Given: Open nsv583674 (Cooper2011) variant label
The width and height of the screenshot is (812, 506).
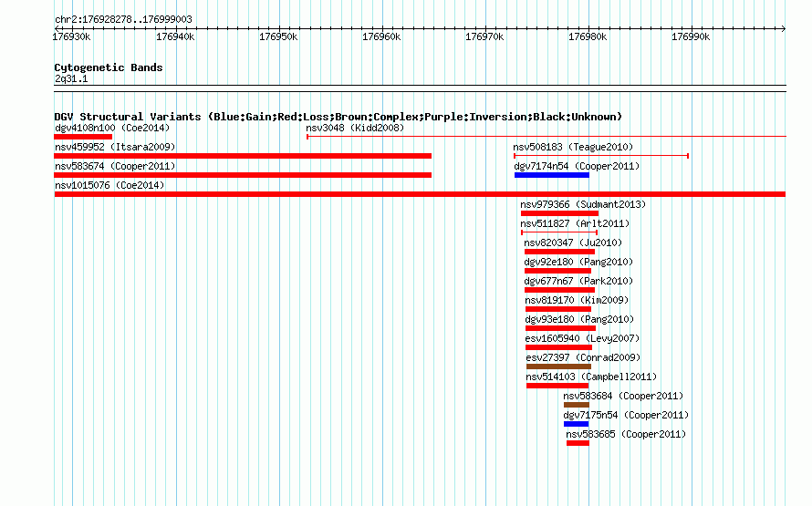Looking at the screenshot, I should (x=115, y=166).
